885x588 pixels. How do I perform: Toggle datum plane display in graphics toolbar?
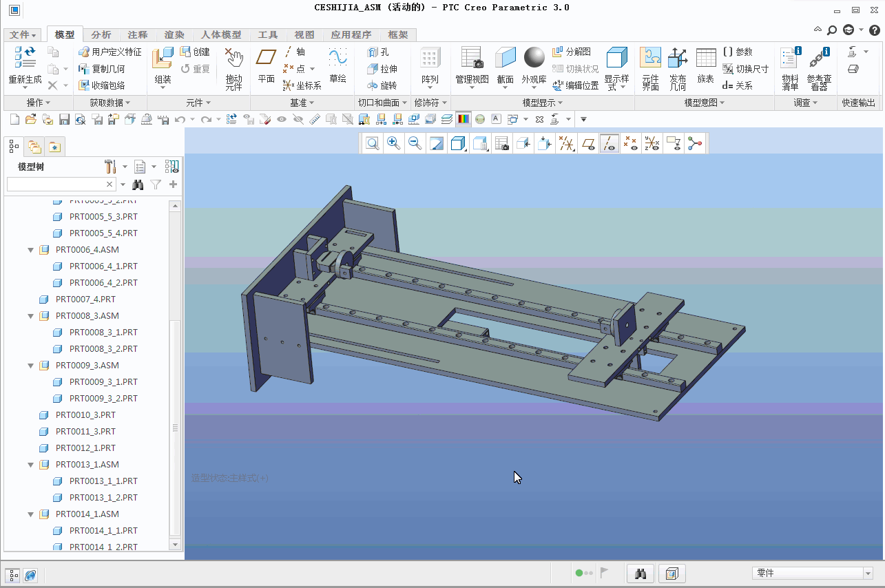point(588,143)
